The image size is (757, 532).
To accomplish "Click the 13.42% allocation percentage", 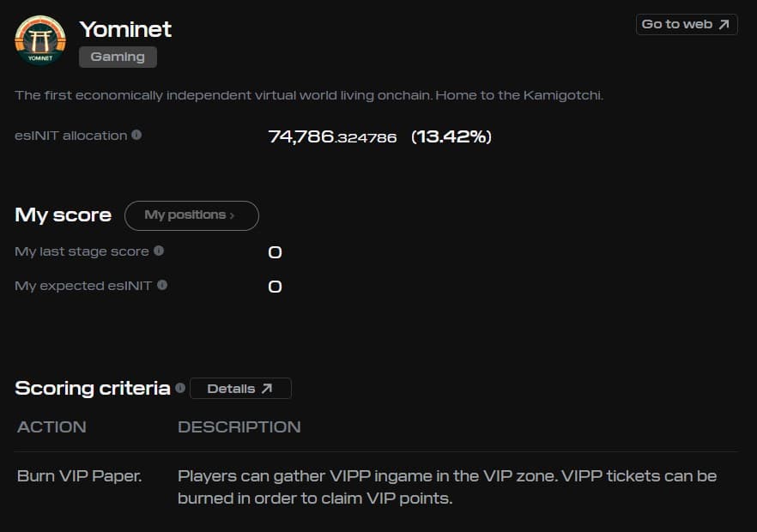I will 451,136.
